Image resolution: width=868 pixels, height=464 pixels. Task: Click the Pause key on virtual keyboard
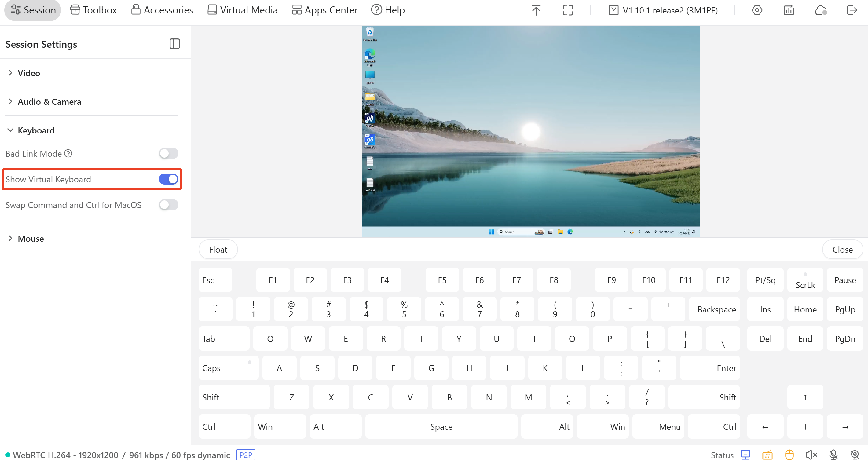(845, 280)
